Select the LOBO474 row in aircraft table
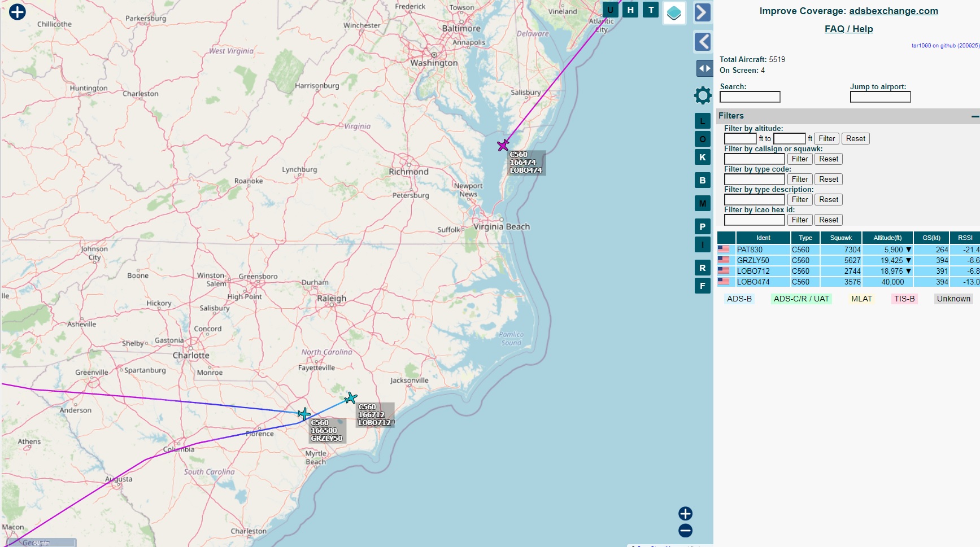 pos(848,282)
